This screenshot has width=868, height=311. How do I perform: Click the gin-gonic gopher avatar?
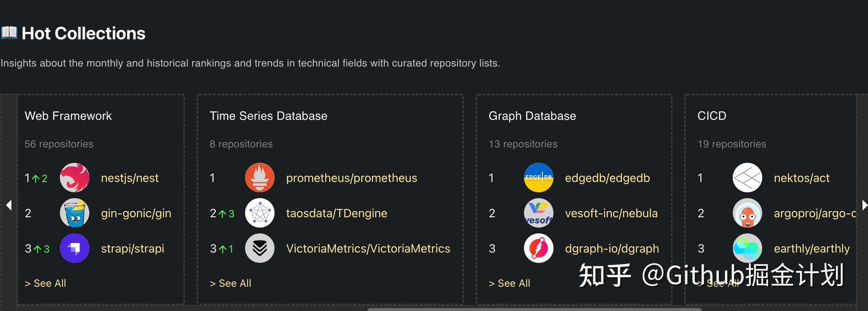75,213
